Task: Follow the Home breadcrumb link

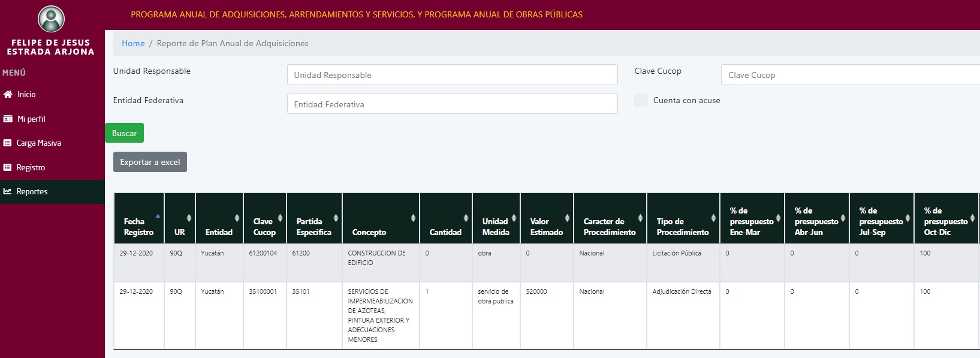Action: coord(133,43)
